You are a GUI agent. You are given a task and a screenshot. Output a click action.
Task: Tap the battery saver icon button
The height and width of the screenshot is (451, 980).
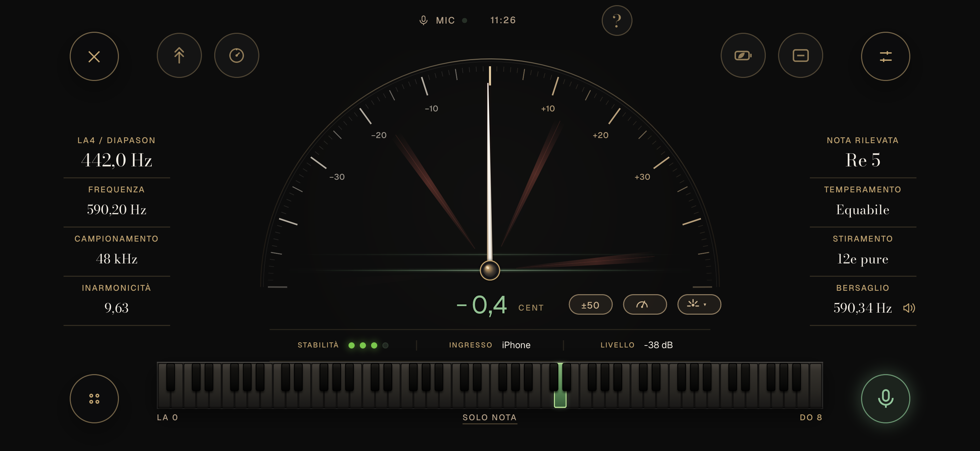click(x=743, y=55)
